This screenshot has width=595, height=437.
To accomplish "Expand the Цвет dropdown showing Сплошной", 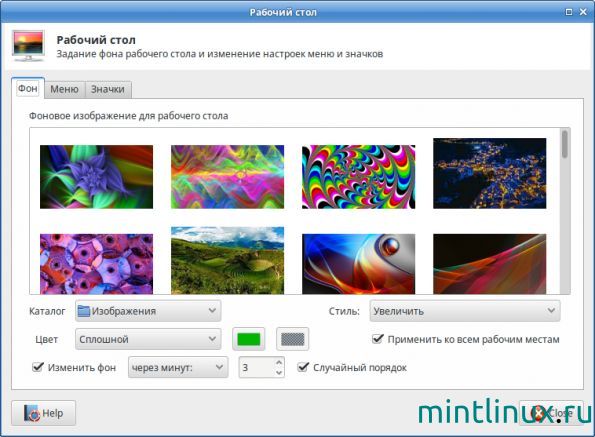I will pyautogui.click(x=148, y=339).
